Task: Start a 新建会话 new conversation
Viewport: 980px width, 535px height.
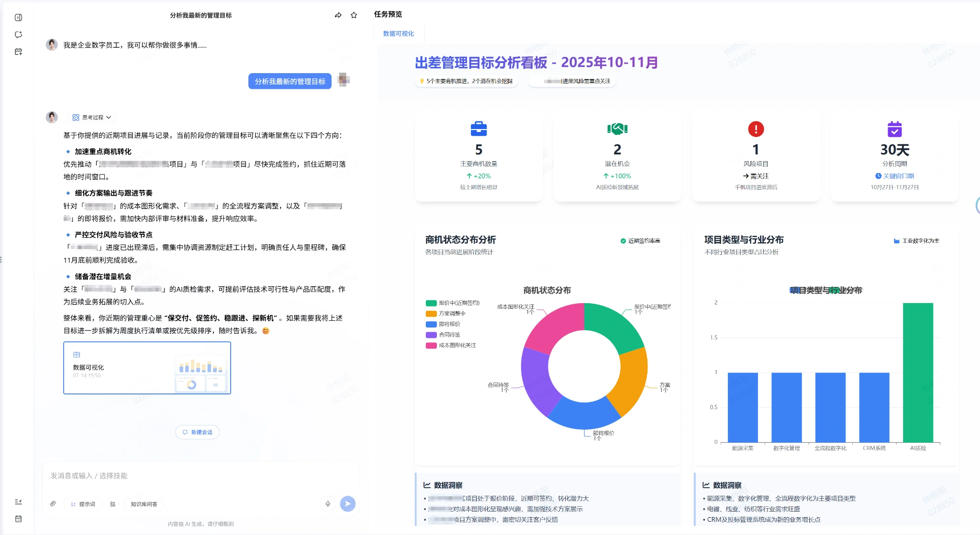Action: point(197,432)
